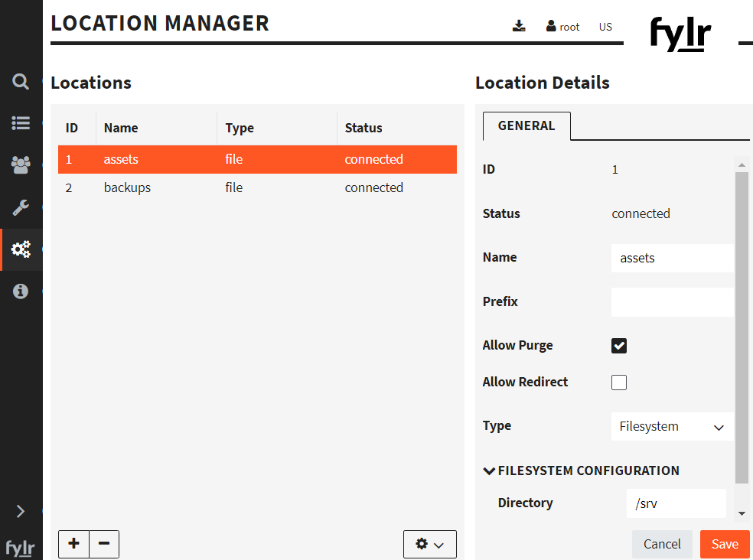753x560 pixels.
Task: Cancel the location changes
Action: pos(662,544)
